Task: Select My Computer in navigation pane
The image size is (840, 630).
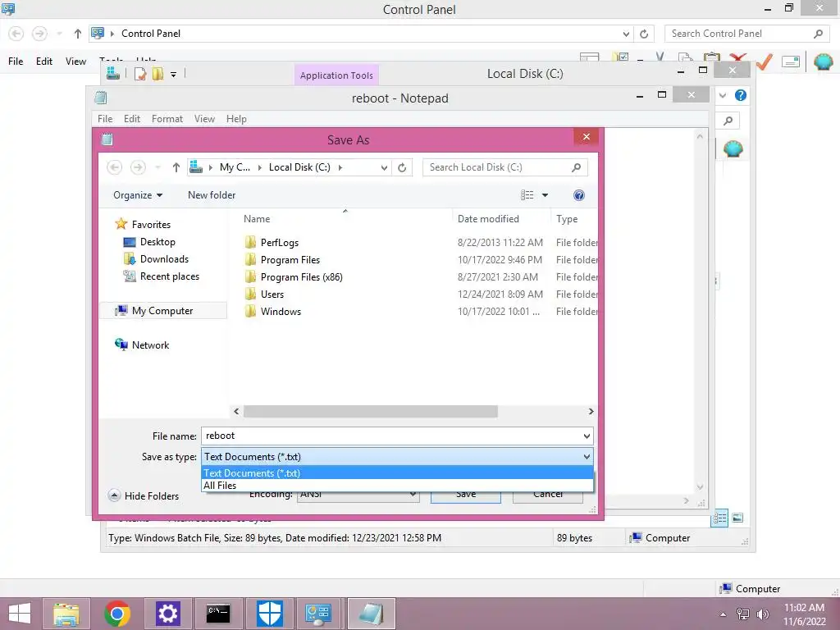Action: tap(162, 311)
